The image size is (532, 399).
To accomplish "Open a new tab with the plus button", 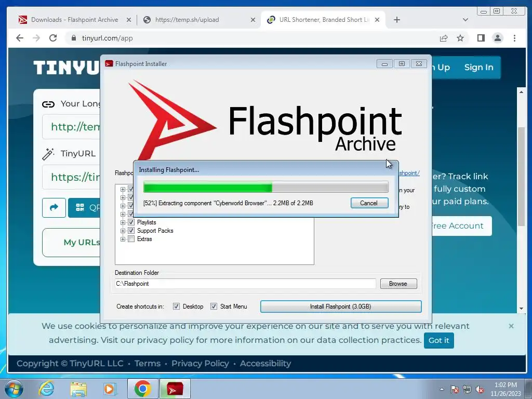I will point(396,20).
